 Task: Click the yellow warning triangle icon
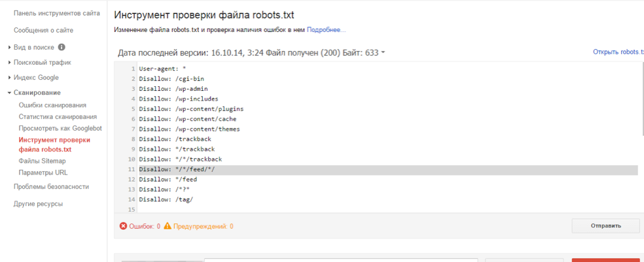tap(168, 225)
